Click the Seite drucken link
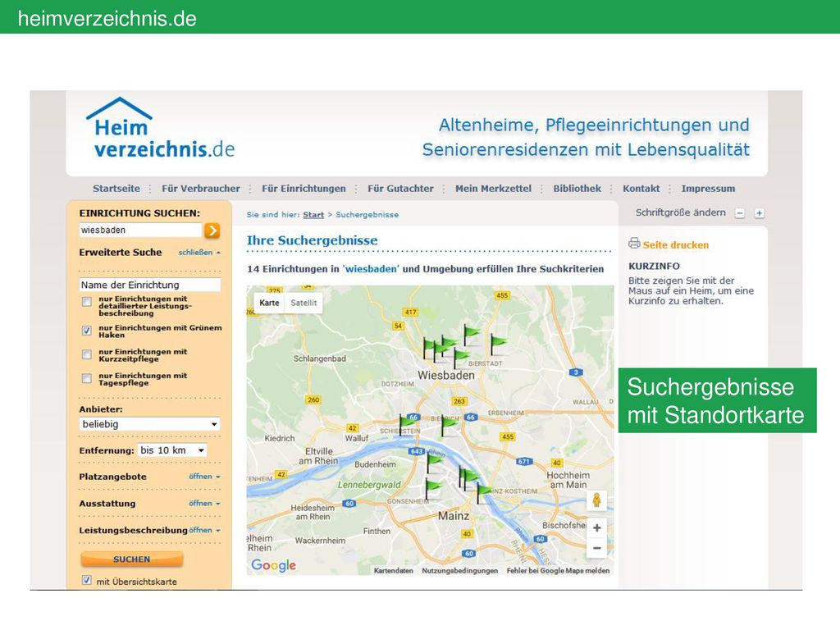The width and height of the screenshot is (840, 630). 676,244
